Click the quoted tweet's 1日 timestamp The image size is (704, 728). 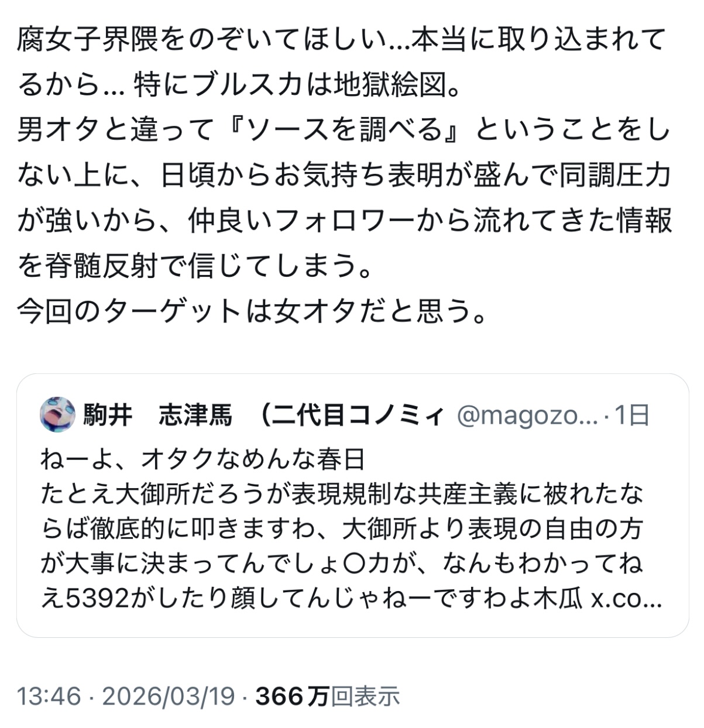[x=633, y=416]
